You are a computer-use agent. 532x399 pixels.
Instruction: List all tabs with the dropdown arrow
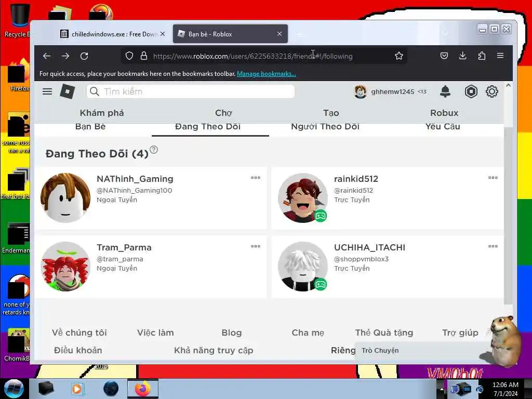coord(445,34)
